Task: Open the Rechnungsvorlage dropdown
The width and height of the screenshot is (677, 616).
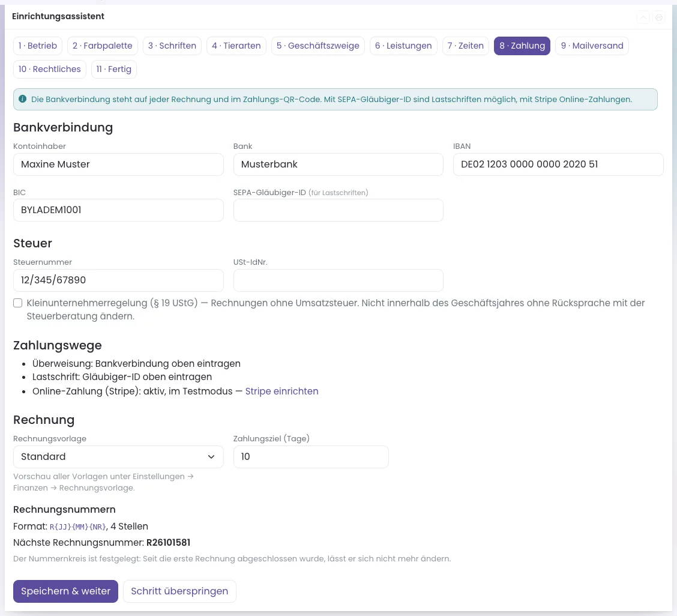Action: [x=118, y=457]
